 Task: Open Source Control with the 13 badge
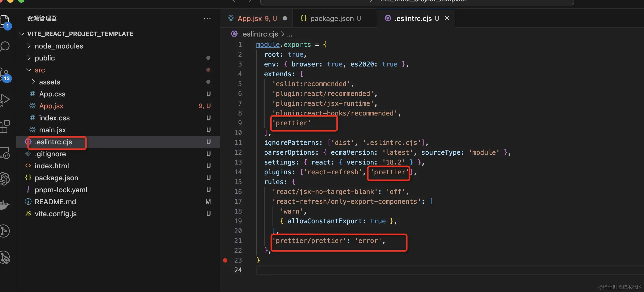point(5,74)
